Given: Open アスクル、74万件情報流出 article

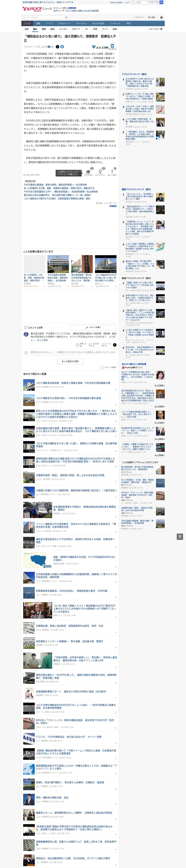Looking at the screenshot, I should [69, 737].
